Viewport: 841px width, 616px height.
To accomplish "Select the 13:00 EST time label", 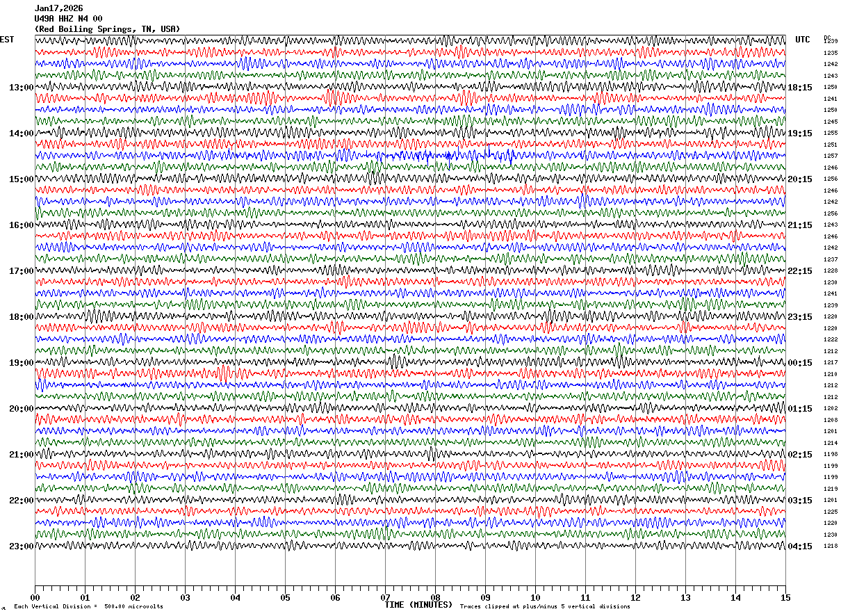I will (x=21, y=88).
